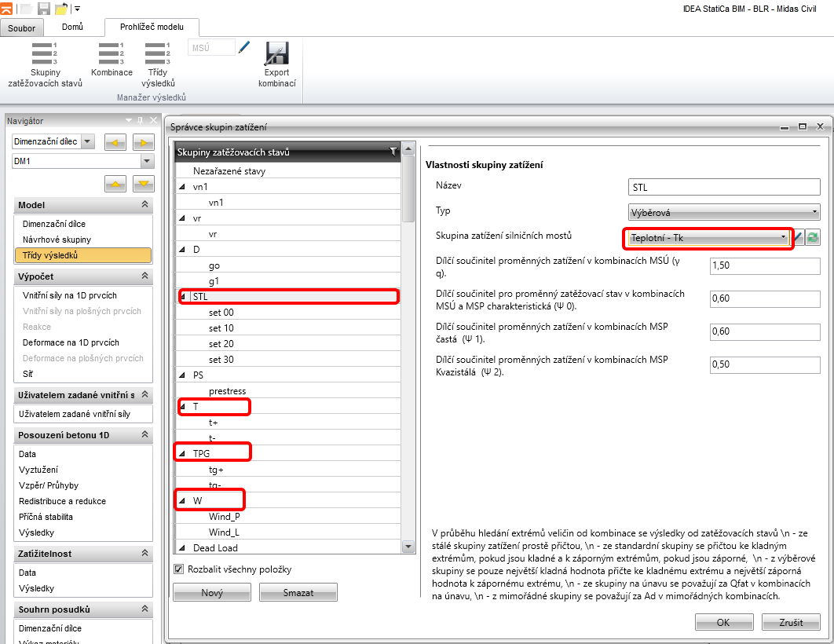This screenshot has width=834, height=644.
Task: Open the Typ dropdown showing Výběrová
Action: pyautogui.click(x=725, y=212)
